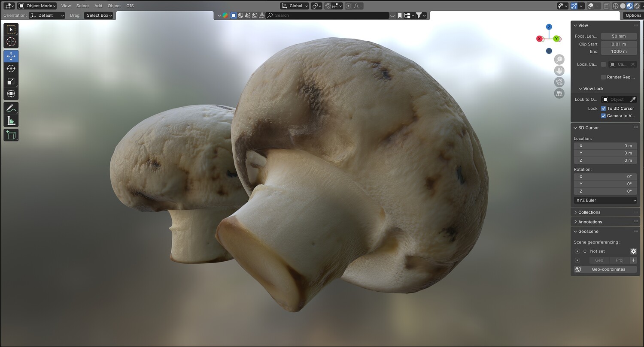The image size is (644, 347).
Task: Toggle the camera view gizmo
Action: click(x=559, y=82)
